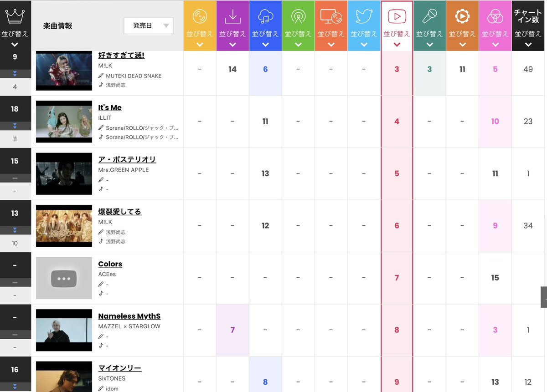This screenshot has width=547, height=392.
Task: Click the music note composer icon for 爆裂愛してる
Action: [101, 241]
